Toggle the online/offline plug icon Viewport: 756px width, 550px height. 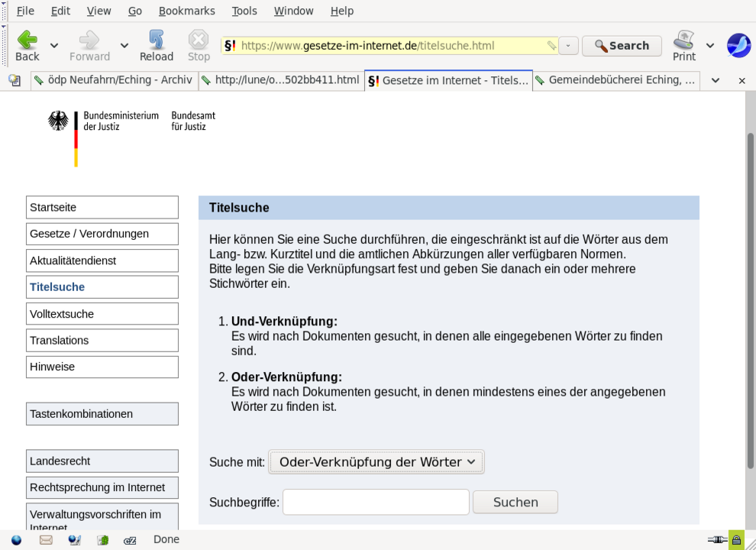click(x=716, y=539)
